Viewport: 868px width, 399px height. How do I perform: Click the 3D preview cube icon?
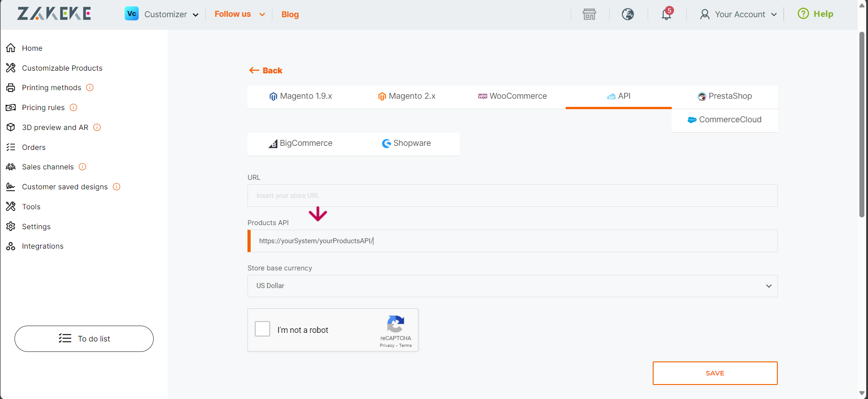(x=11, y=127)
